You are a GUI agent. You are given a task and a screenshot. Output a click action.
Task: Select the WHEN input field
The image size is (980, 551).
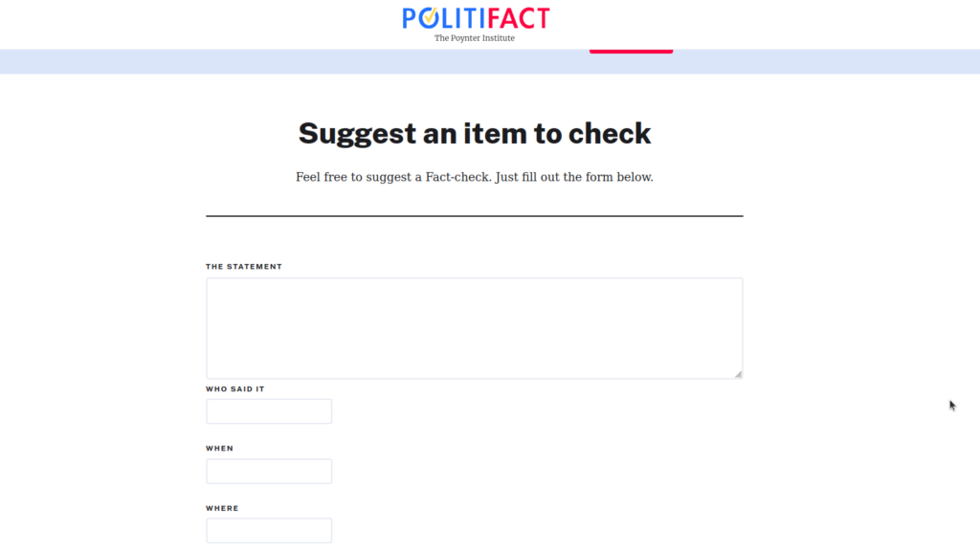coord(269,471)
